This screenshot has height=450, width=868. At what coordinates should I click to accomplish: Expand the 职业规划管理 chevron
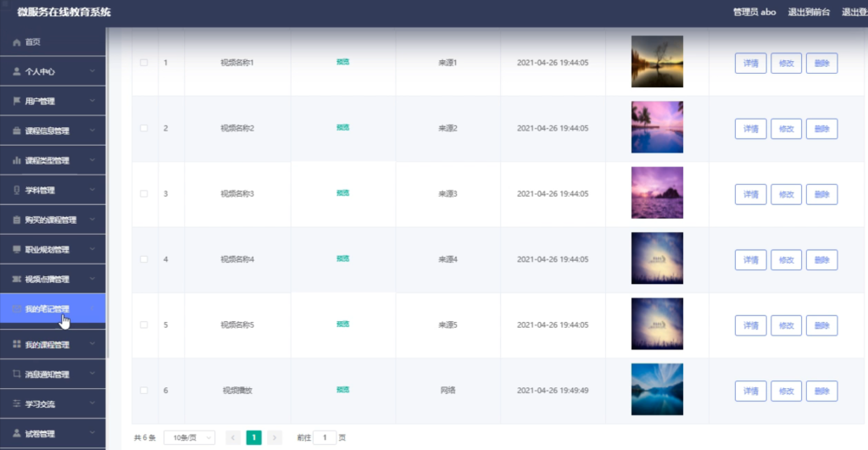pyautogui.click(x=92, y=249)
